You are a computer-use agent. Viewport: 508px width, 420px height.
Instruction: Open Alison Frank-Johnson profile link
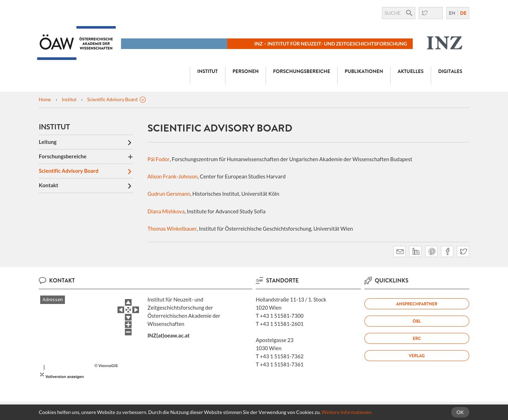[173, 177]
